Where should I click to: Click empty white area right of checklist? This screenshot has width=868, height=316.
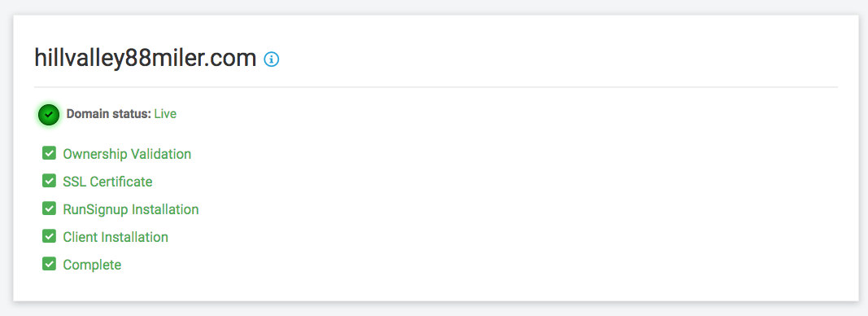pos(526,211)
